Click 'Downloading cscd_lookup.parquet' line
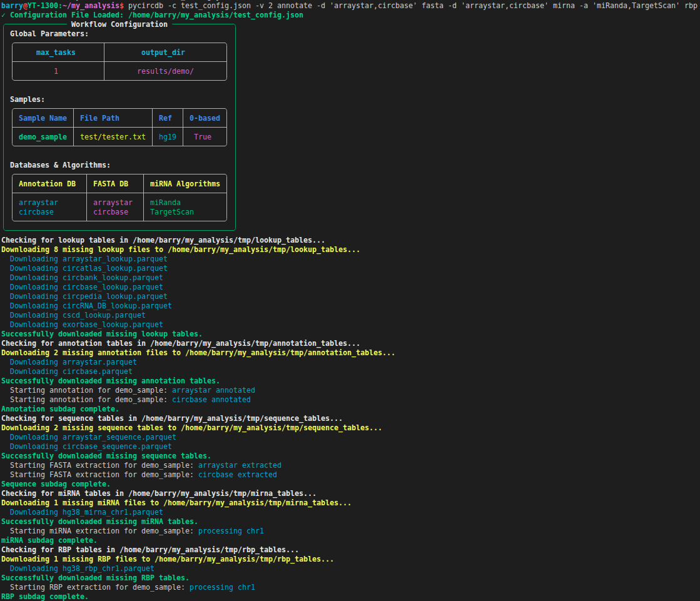The height and width of the screenshot is (601, 700). (78, 315)
